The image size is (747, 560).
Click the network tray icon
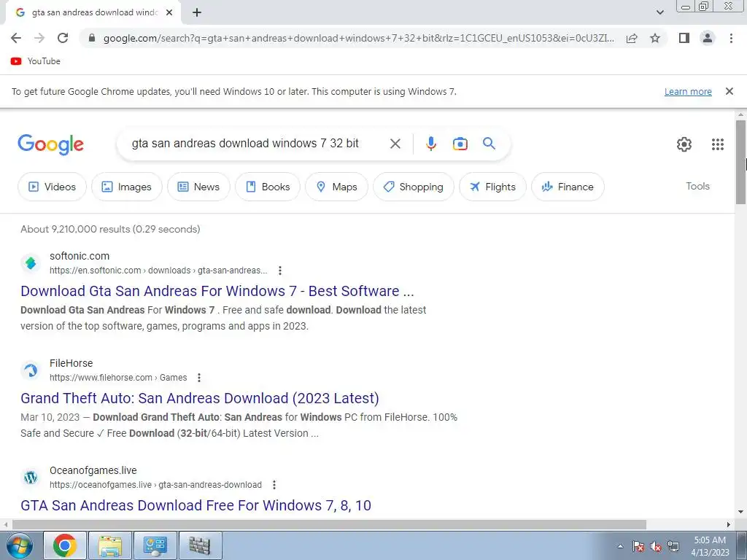point(673,547)
